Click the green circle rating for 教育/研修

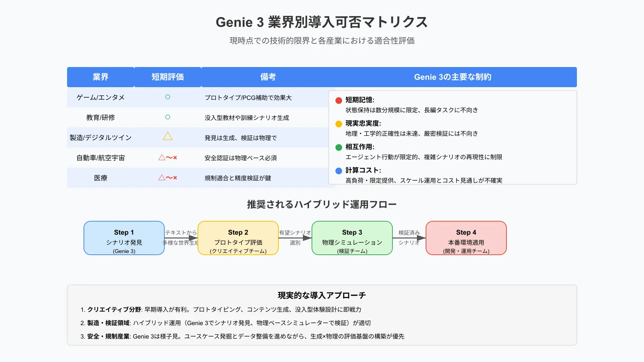click(168, 117)
